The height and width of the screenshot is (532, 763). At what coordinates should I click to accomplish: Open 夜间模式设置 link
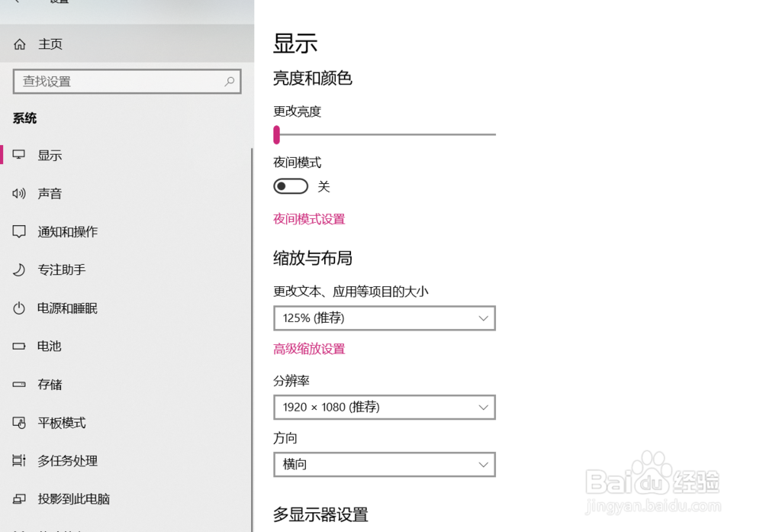pyautogui.click(x=308, y=219)
